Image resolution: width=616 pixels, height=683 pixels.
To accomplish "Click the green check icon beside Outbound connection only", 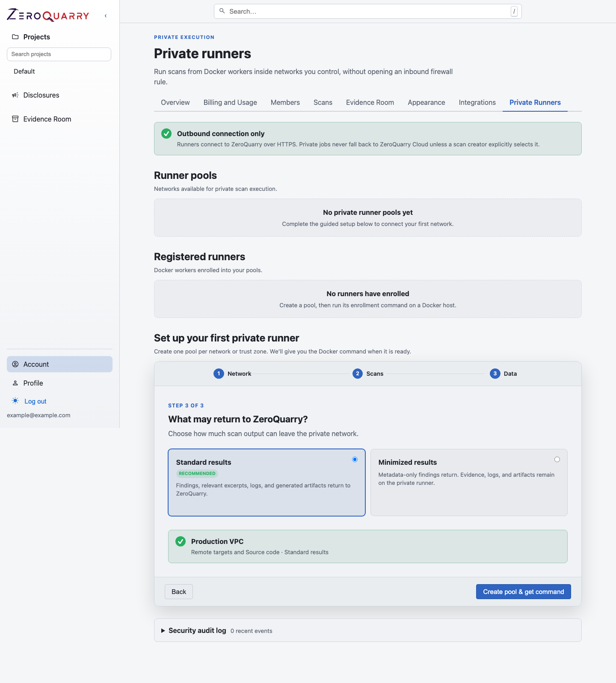I will 166,134.
